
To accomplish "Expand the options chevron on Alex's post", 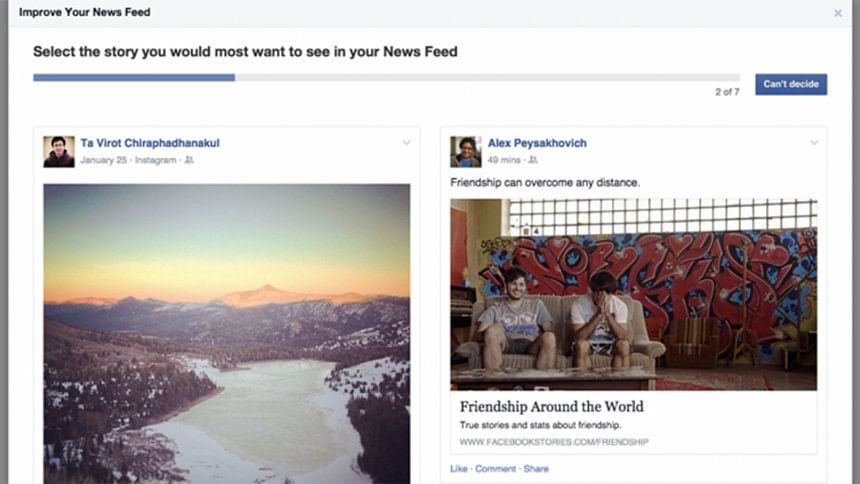I will 814,143.
